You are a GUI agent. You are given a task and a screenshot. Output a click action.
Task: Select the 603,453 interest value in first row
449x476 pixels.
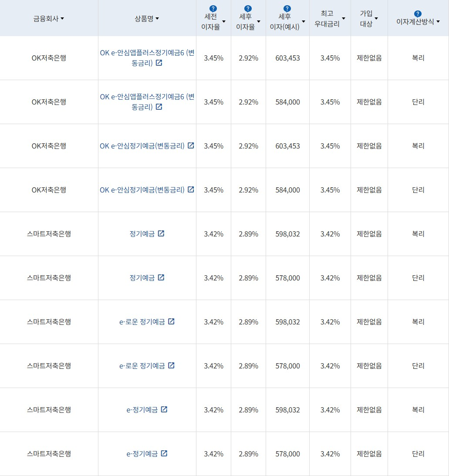[x=288, y=57]
